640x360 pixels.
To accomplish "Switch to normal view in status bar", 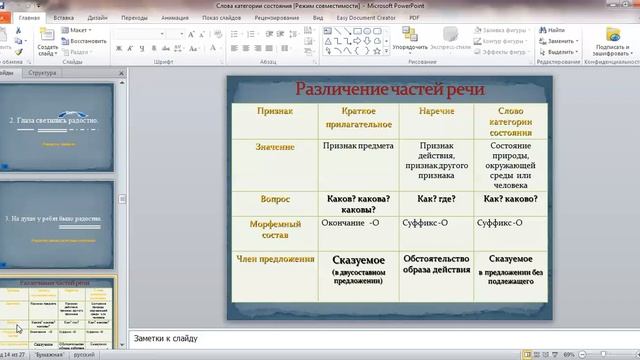I will 527,355.
